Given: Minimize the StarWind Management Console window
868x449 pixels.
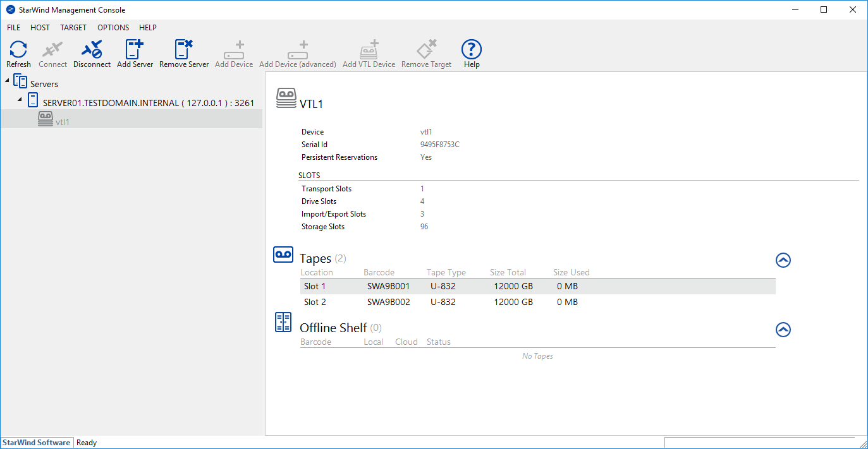Looking at the screenshot, I should (795, 9).
